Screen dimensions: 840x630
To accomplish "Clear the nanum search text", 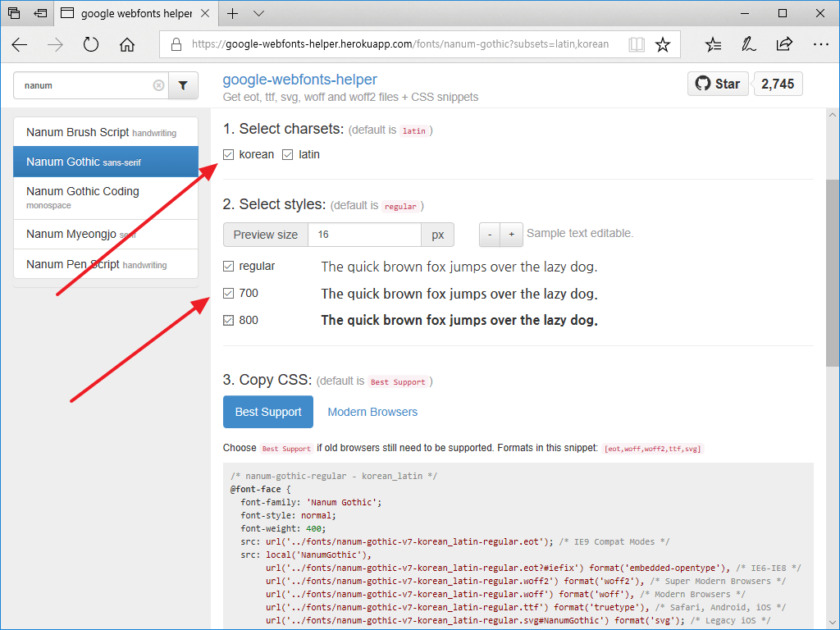I will 158,85.
